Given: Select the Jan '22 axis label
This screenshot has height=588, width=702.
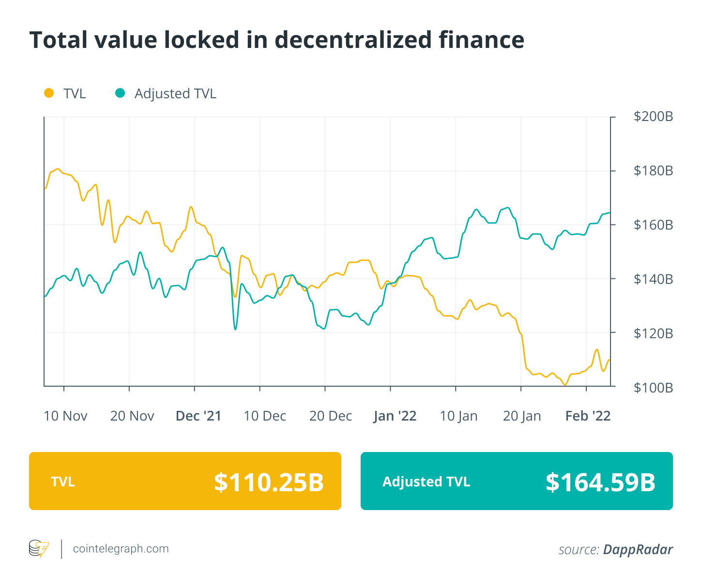Looking at the screenshot, I should [x=395, y=416].
